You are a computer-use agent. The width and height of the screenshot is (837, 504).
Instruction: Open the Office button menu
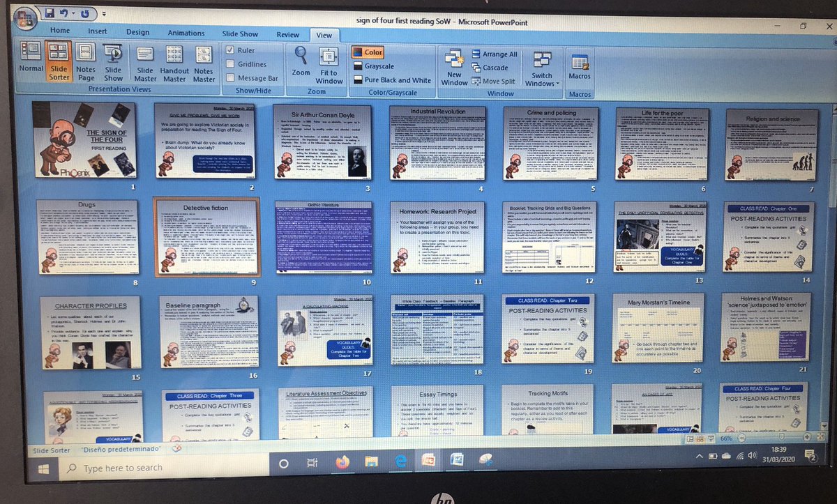click(x=26, y=19)
